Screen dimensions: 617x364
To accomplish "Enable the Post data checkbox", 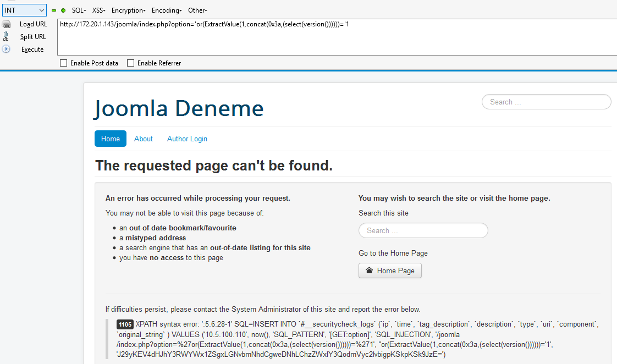I will [x=63, y=63].
